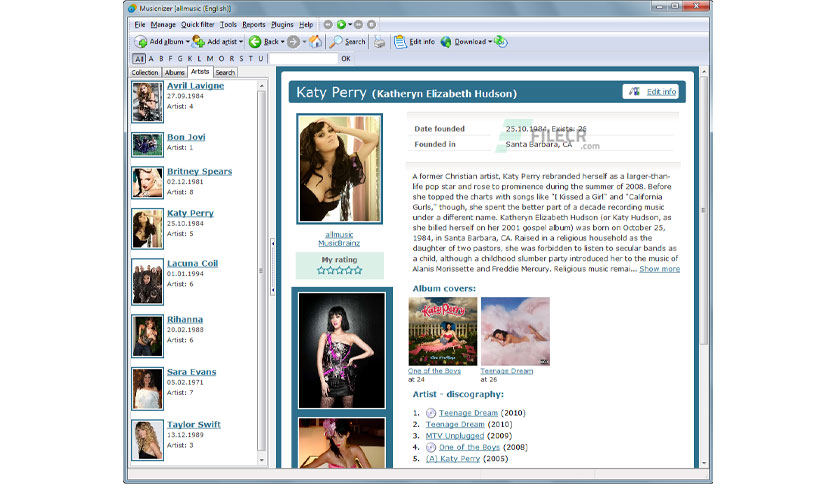Click the Download globe icon

(446, 42)
